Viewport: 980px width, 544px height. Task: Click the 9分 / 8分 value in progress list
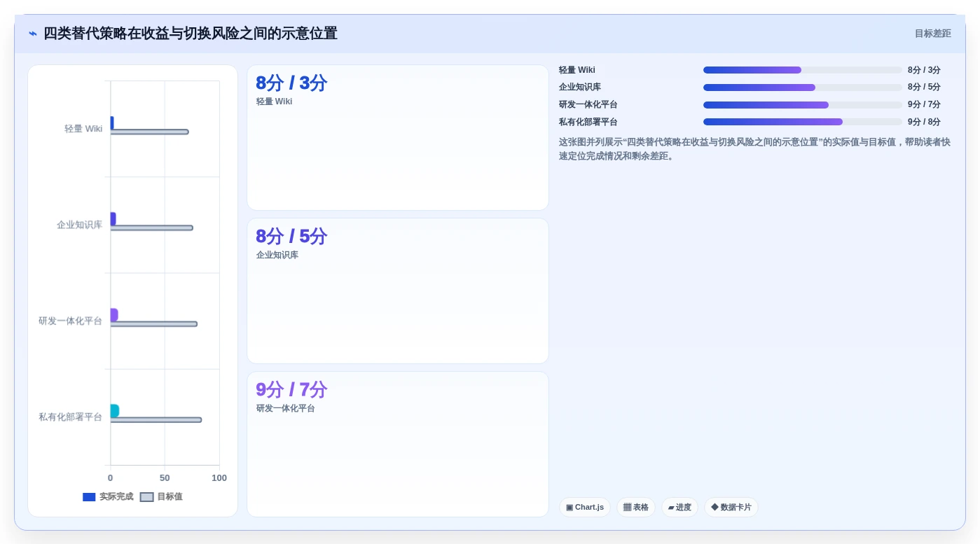[924, 122]
